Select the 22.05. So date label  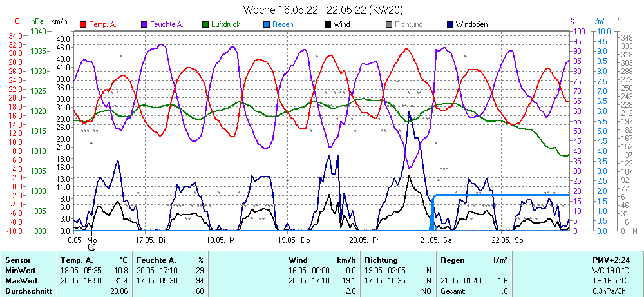pyautogui.click(x=506, y=239)
